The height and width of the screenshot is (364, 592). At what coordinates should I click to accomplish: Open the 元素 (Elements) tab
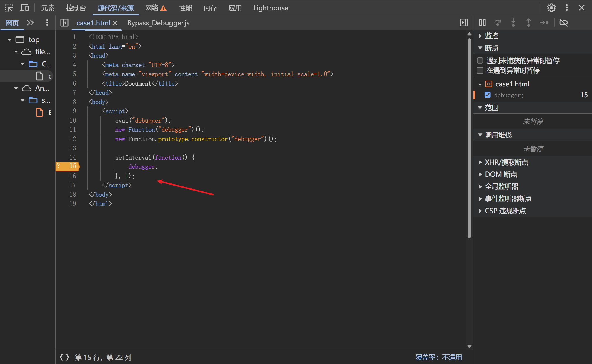point(48,8)
